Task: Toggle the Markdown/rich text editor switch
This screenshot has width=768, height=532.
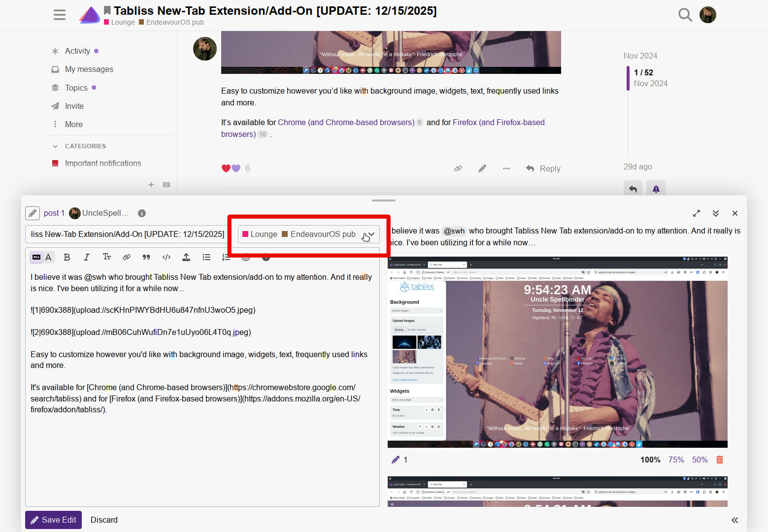Action: click(42, 257)
